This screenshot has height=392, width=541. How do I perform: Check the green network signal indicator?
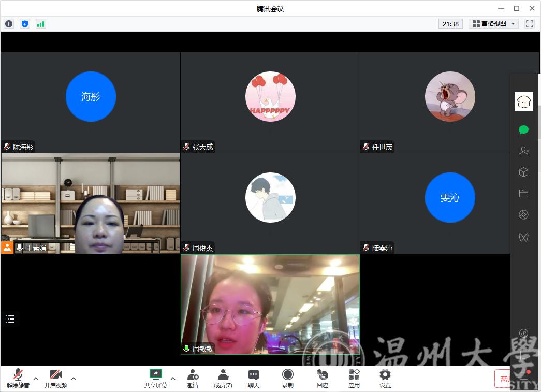(x=40, y=24)
